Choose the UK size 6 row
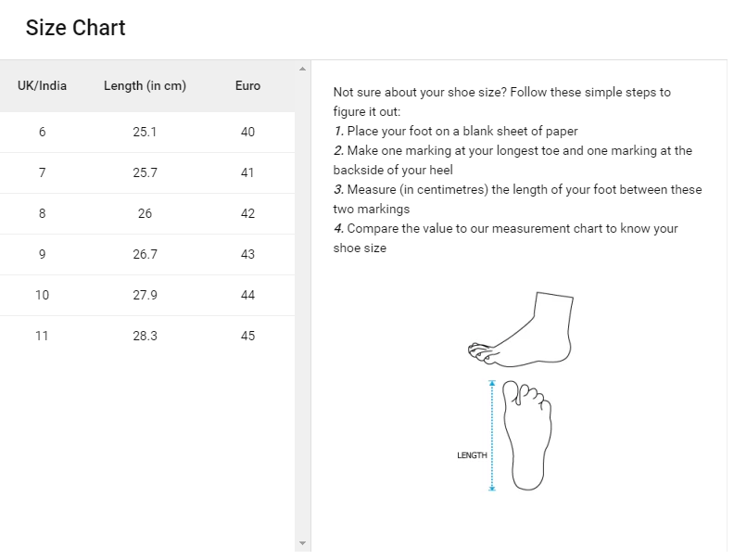The width and height of the screenshot is (734, 560). pyautogui.click(x=147, y=132)
